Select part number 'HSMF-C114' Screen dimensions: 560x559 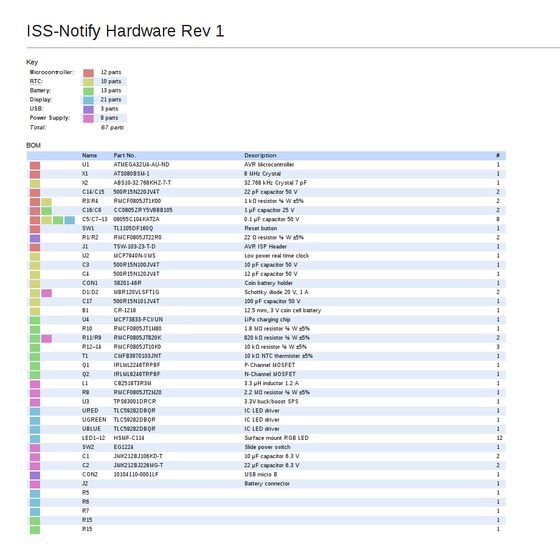click(x=129, y=438)
